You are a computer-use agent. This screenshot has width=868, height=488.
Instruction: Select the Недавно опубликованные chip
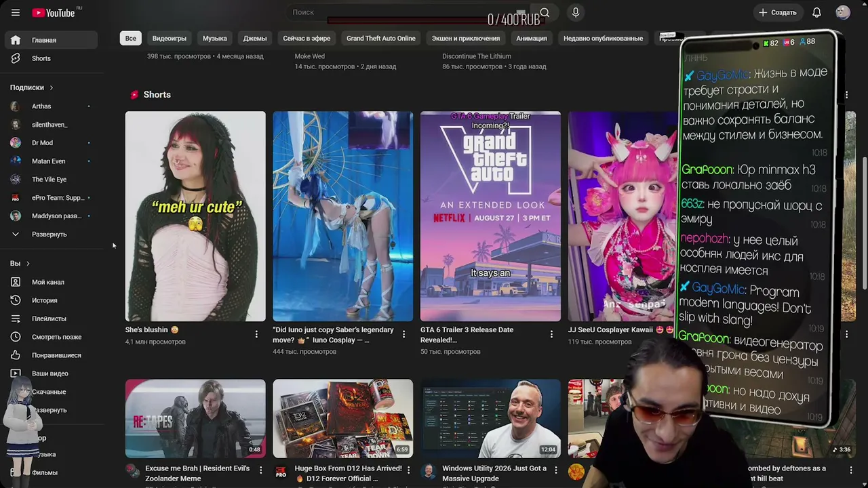pos(603,39)
